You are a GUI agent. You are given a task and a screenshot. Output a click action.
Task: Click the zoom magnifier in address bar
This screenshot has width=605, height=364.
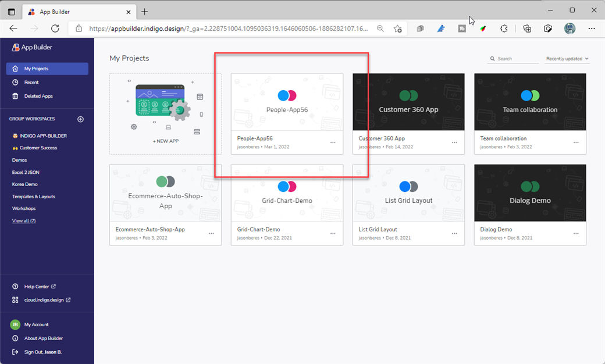click(x=380, y=28)
